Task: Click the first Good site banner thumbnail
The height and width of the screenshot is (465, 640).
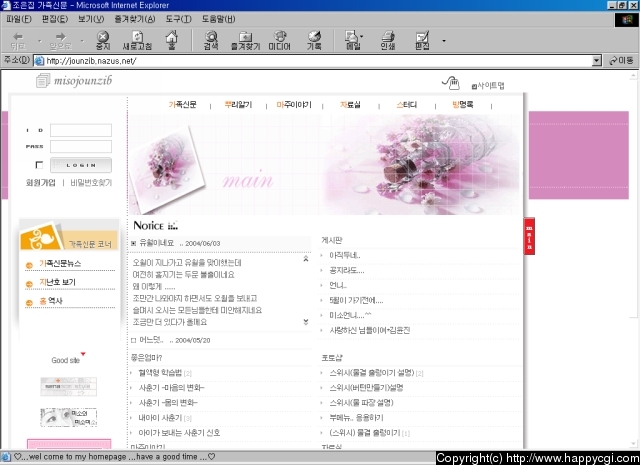Action: [69, 387]
